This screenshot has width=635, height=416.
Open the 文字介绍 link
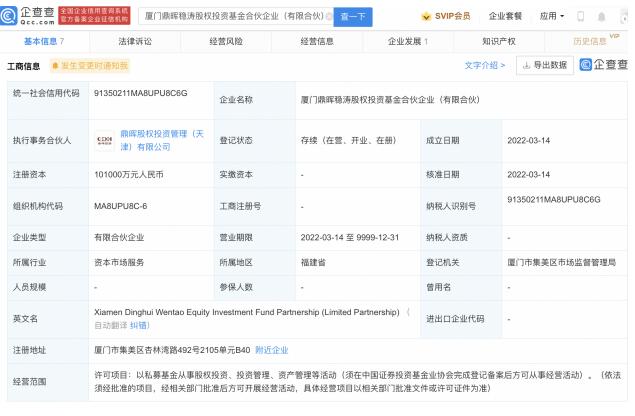[x=484, y=65]
